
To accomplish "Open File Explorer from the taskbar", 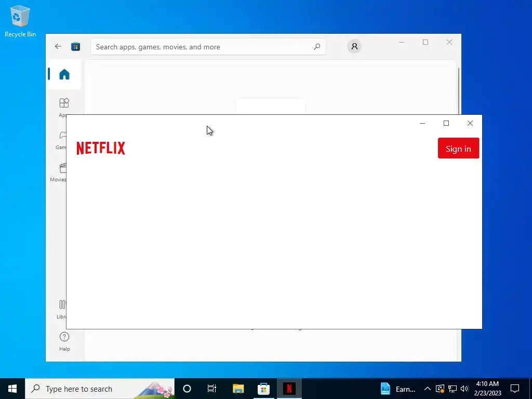I will tap(238, 389).
